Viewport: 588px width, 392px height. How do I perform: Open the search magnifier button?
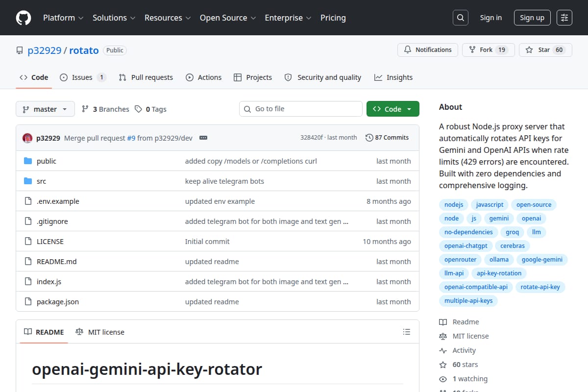pos(460,18)
